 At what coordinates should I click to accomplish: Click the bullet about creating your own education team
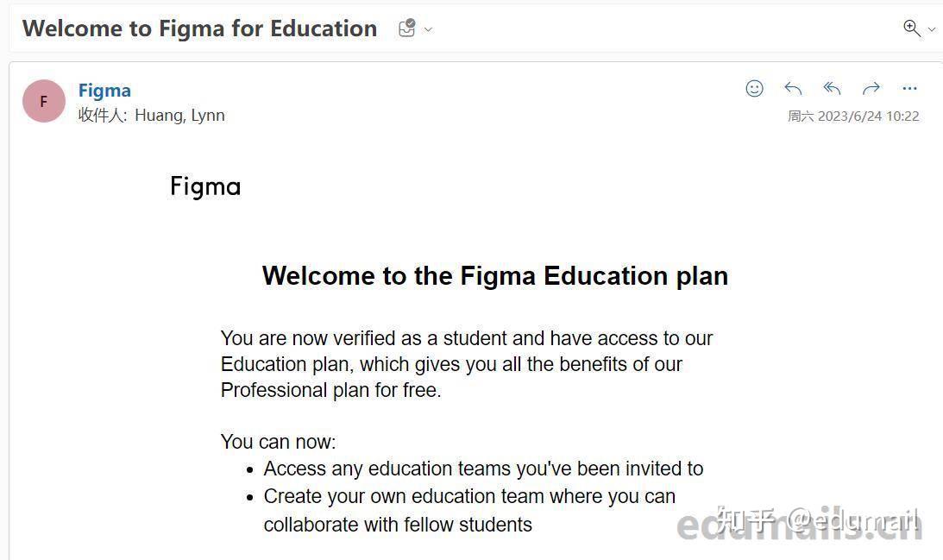tap(469, 510)
